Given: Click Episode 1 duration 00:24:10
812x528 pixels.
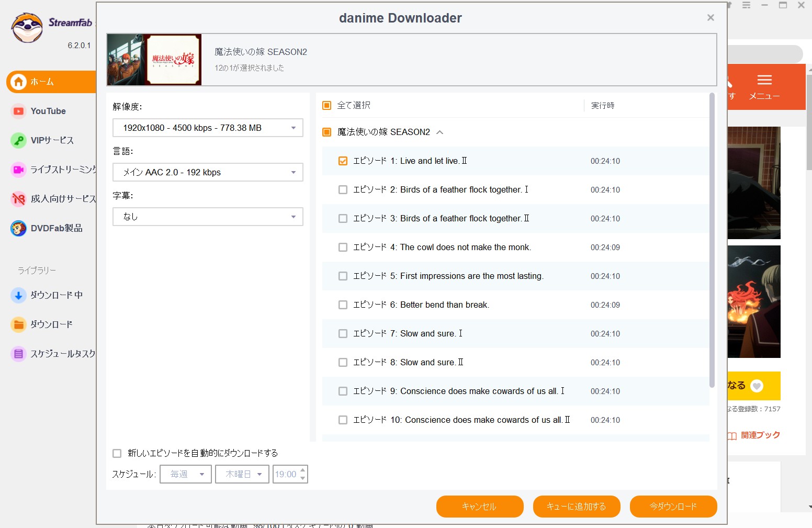Looking at the screenshot, I should click(605, 161).
